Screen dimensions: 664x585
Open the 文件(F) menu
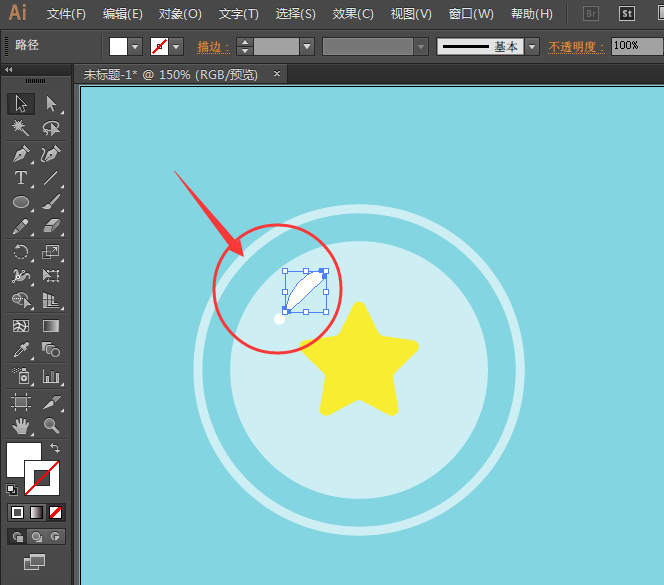pos(66,14)
